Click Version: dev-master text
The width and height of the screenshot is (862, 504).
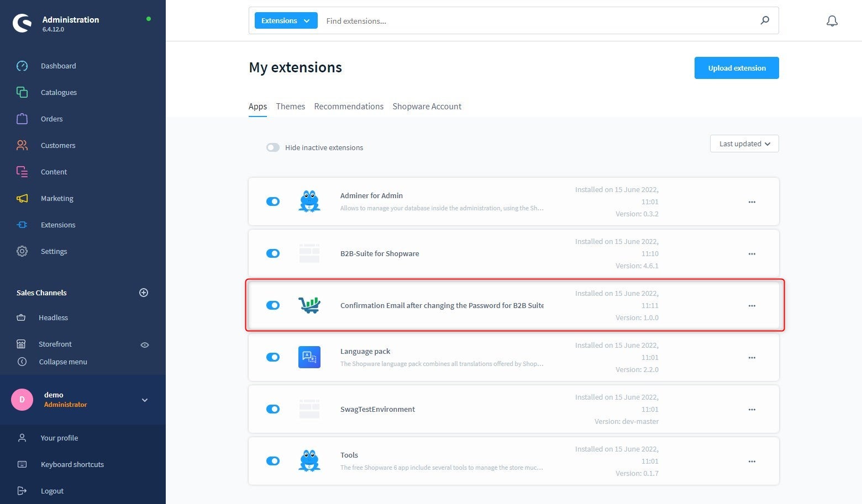pyautogui.click(x=627, y=421)
